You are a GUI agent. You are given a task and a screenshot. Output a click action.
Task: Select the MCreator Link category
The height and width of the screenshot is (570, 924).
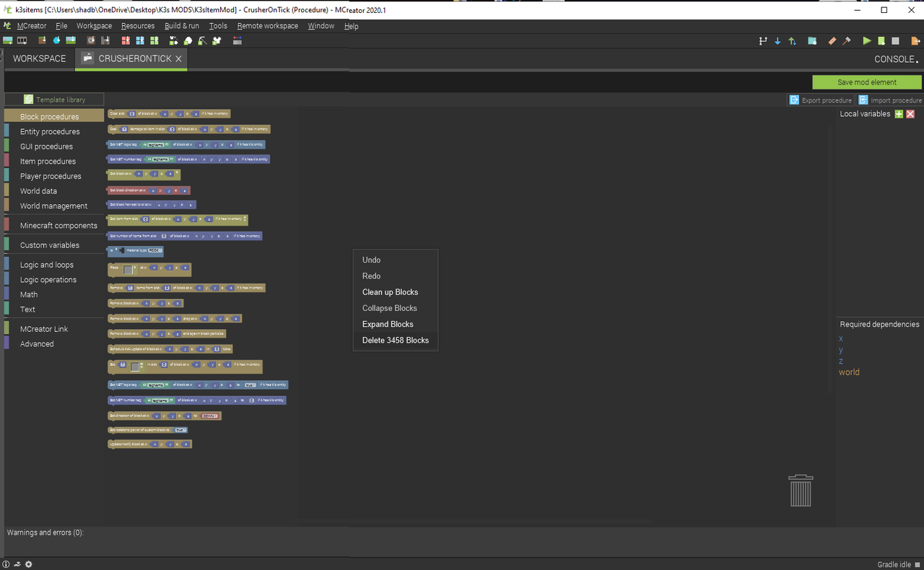coord(53,329)
